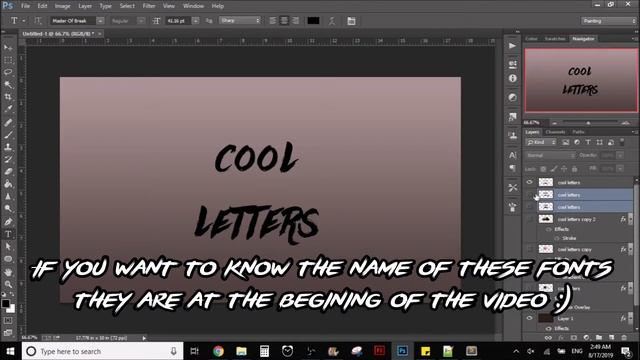
Task: Collapse effects on cool letters copy 2
Action: pos(630,219)
